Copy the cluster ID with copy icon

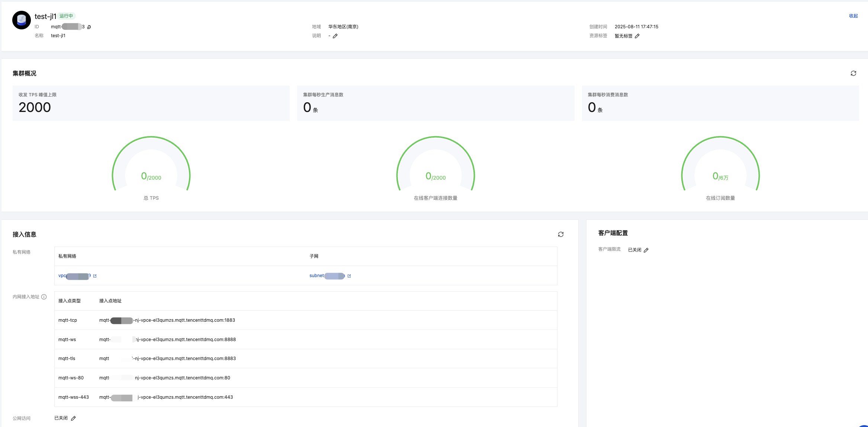click(89, 27)
